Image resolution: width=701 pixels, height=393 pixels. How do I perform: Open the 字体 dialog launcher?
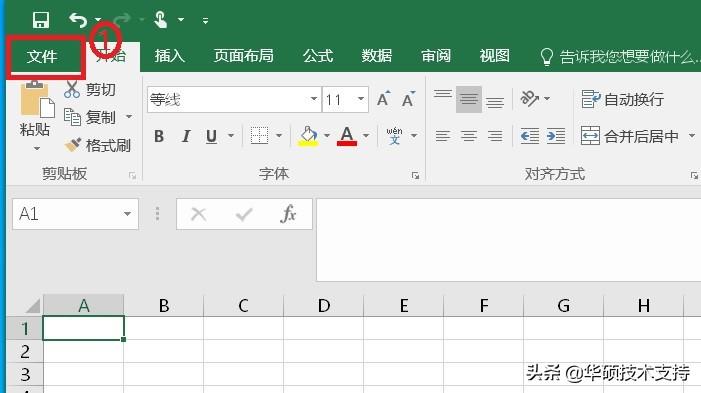pos(415,176)
